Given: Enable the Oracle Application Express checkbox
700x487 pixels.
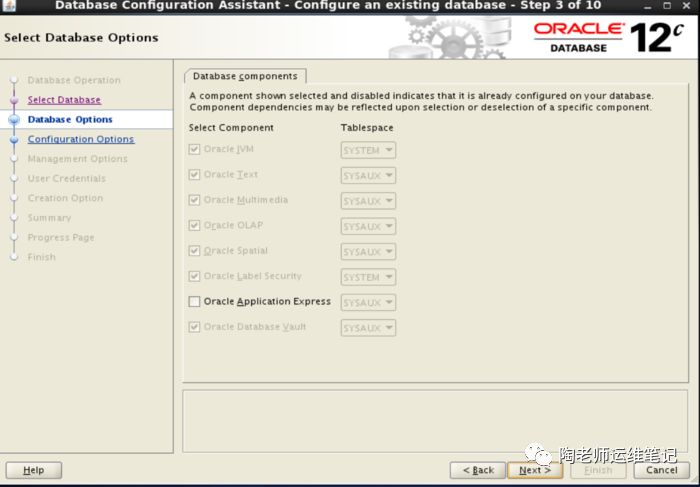Looking at the screenshot, I should pyautogui.click(x=194, y=302).
